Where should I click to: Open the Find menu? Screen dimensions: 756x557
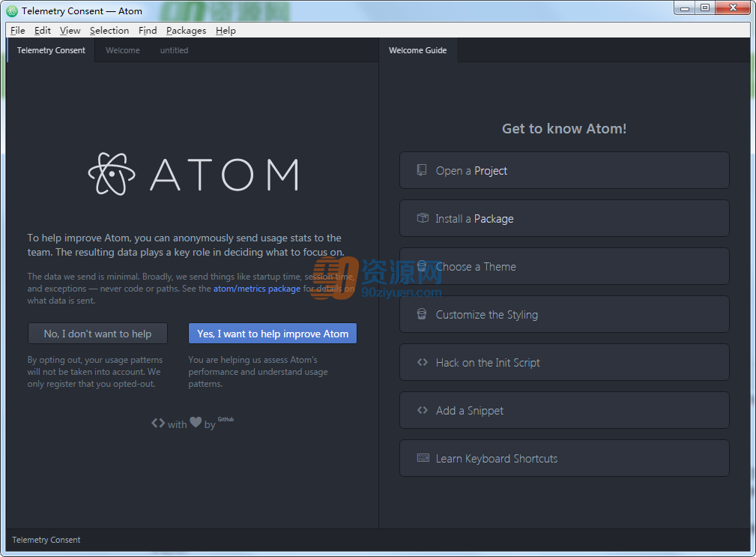(148, 31)
